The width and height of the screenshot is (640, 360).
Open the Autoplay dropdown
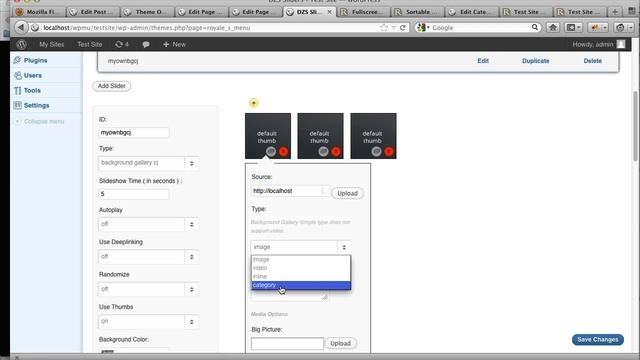coord(148,224)
